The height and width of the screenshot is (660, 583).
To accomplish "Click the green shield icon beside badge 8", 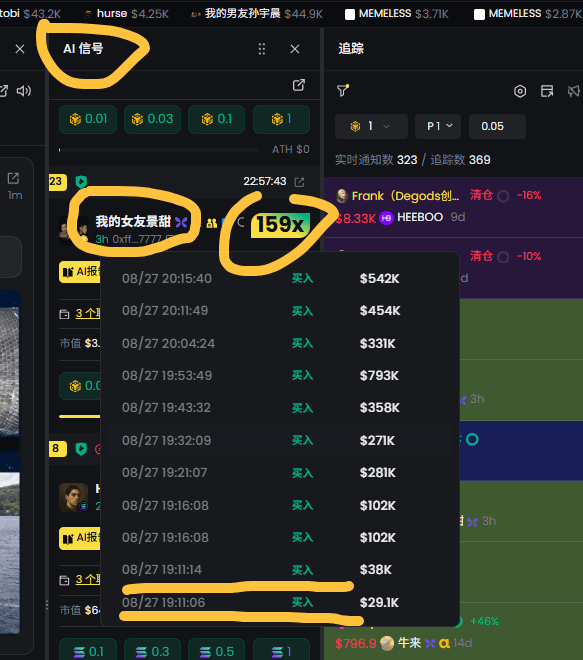I will coord(81,449).
